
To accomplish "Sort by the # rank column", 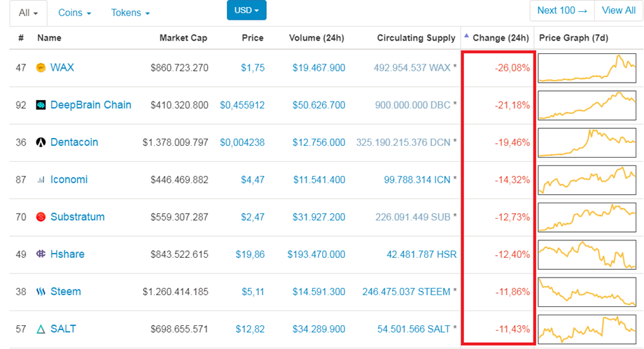I will pyautogui.click(x=21, y=38).
